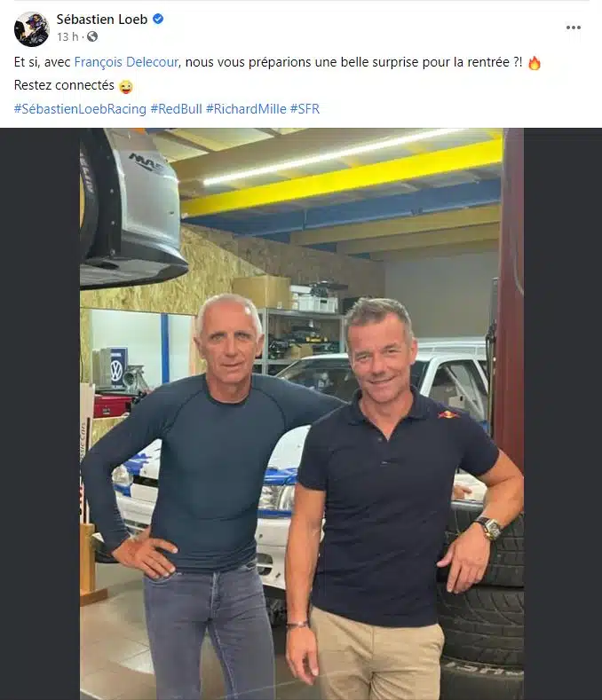Screen dimensions: 602x700
Task: Click the VW logo sign in the photo
Action: pyautogui.click(x=116, y=369)
